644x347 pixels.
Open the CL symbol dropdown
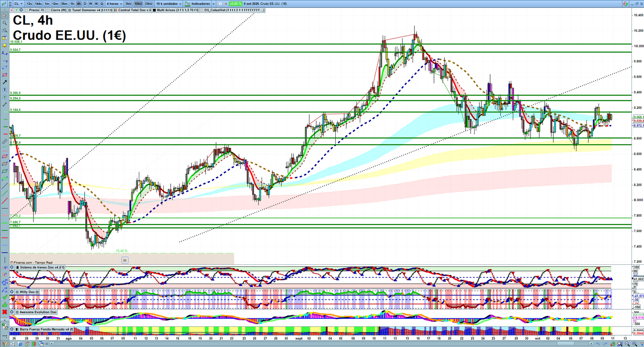coord(18,4)
